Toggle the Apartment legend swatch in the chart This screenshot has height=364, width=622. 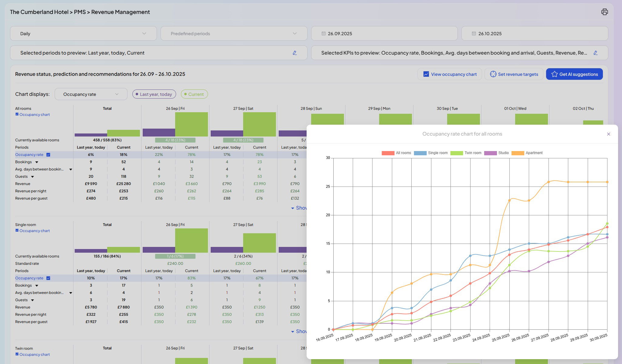pyautogui.click(x=518, y=153)
